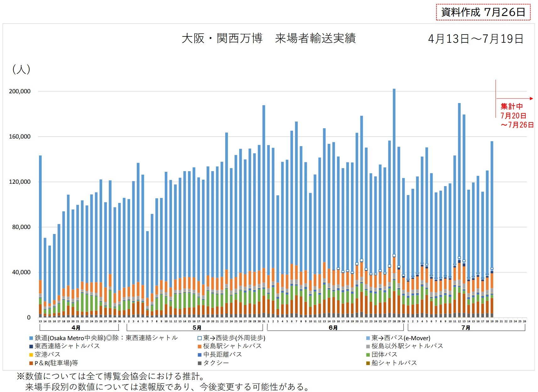
Task: Select the 5月 month axis label
Action: click(197, 328)
